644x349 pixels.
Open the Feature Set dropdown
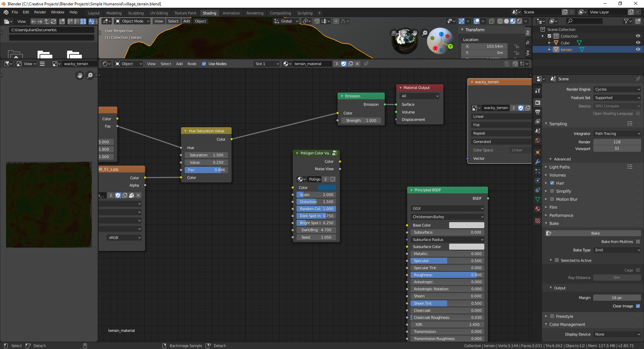pos(617,98)
